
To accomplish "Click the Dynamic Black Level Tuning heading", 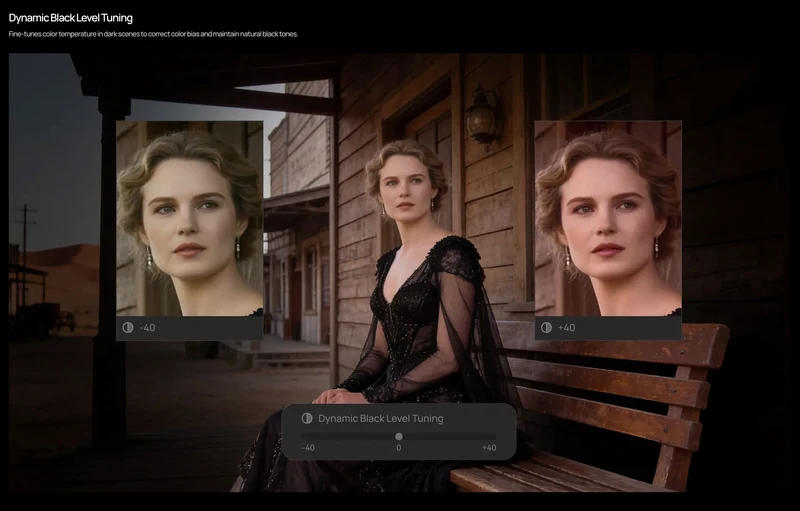I will [x=70, y=18].
